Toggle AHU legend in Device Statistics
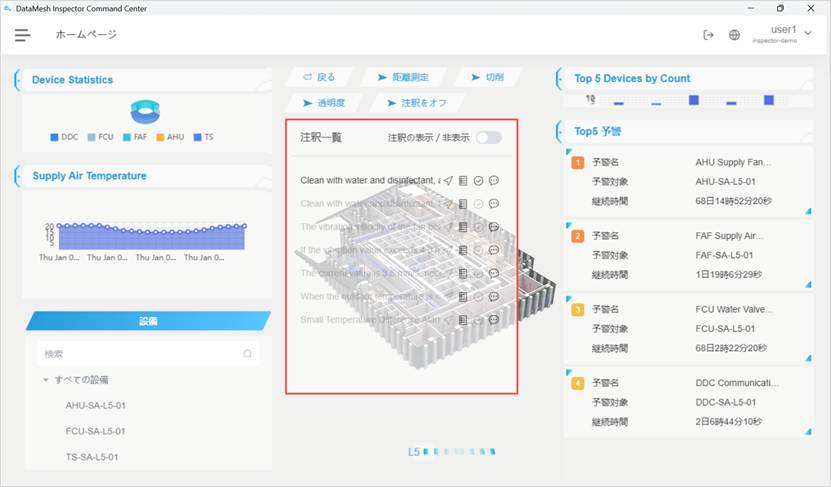This screenshot has width=831, height=487. (x=169, y=137)
